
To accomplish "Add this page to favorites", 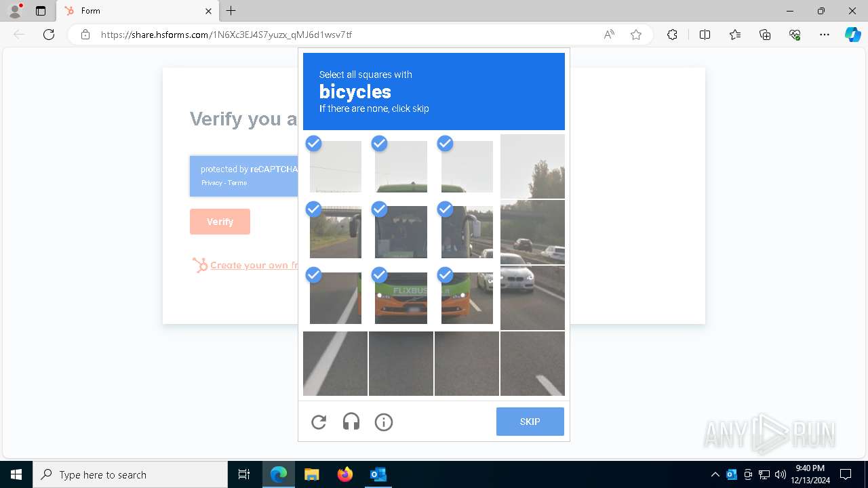I will [636, 35].
